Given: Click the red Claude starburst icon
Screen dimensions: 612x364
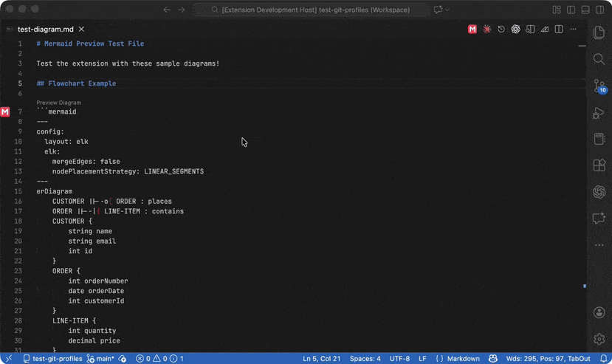Looking at the screenshot, I should click(486, 30).
